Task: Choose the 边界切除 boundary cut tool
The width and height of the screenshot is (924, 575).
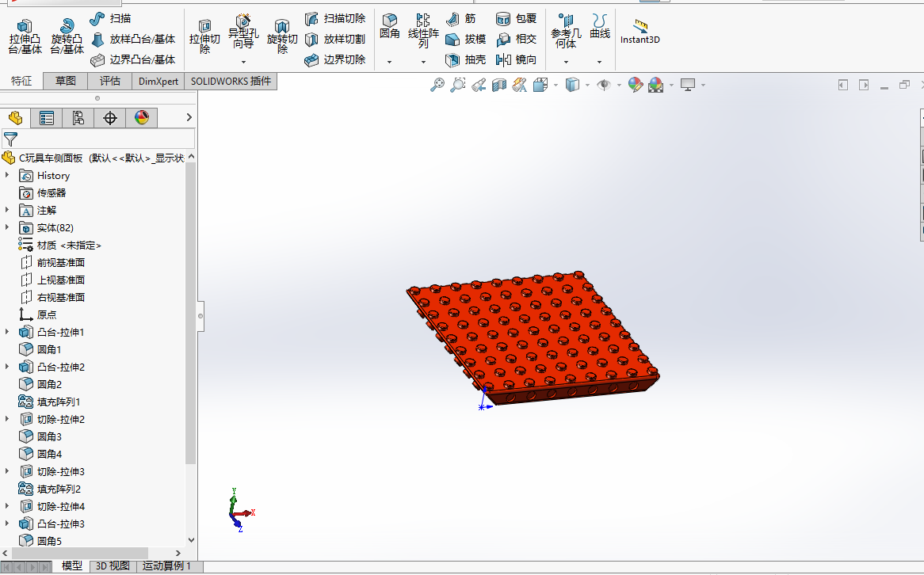Action: (335, 59)
